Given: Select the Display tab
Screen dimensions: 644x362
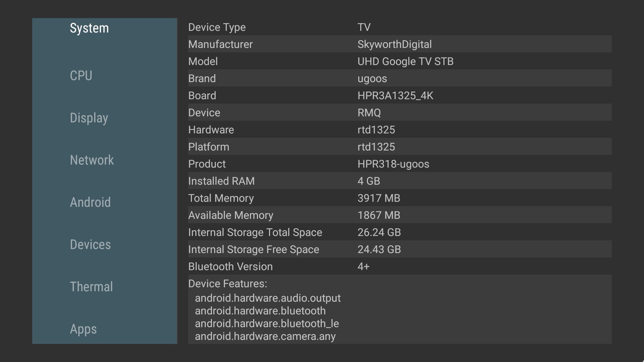Looking at the screenshot, I should (x=89, y=118).
